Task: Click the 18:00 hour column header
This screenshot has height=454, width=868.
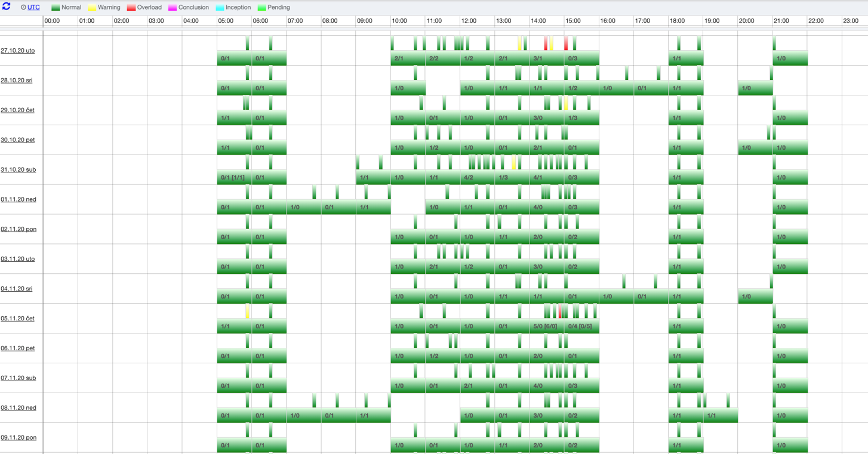Action: click(677, 21)
